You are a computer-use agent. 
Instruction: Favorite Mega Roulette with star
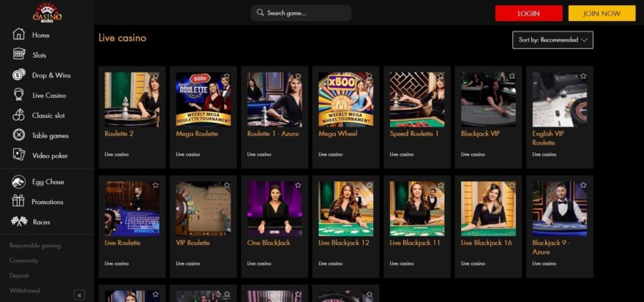coord(227,76)
